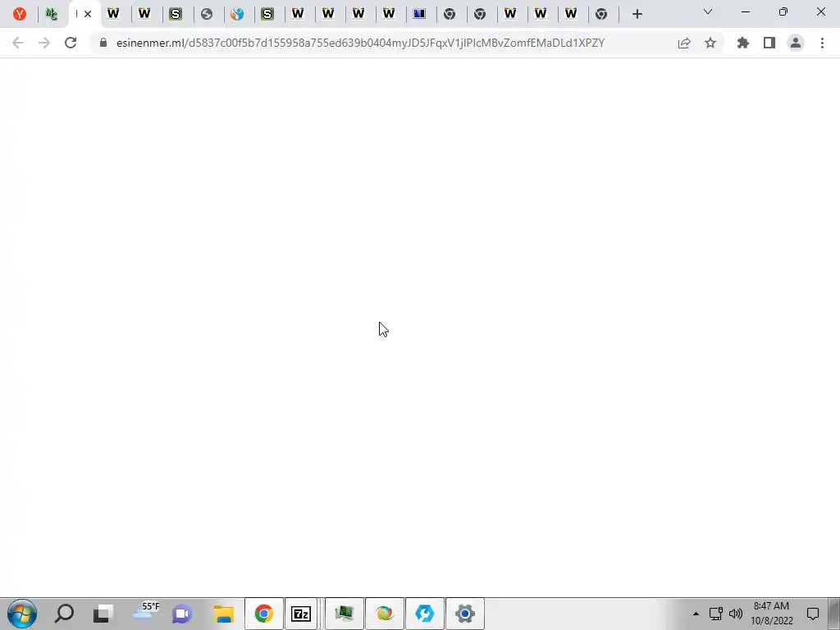Open the Windows Start menu orb
Screen dimensions: 840x630
pyautogui.click(x=22, y=614)
